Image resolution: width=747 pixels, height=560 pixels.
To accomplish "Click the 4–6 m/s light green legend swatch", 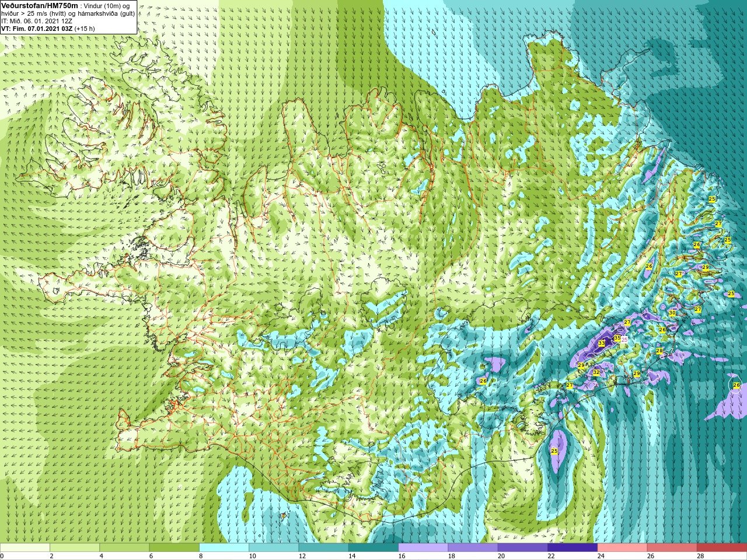I will [124, 548].
